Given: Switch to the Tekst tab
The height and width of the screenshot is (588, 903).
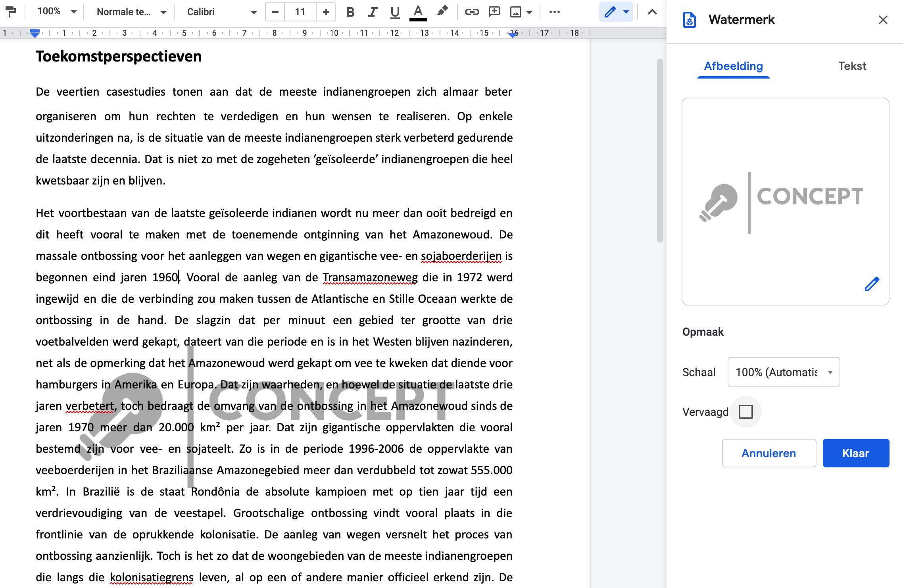Looking at the screenshot, I should [x=852, y=66].
